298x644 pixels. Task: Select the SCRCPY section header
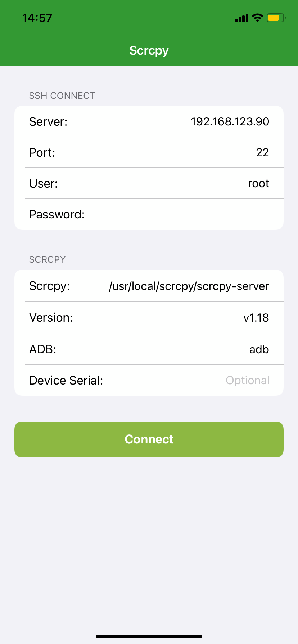(47, 259)
